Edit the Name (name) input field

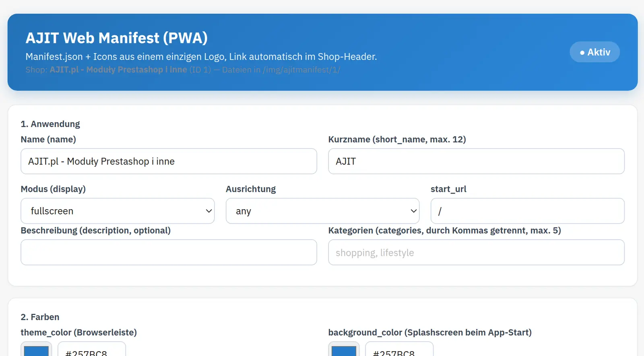[x=169, y=161]
